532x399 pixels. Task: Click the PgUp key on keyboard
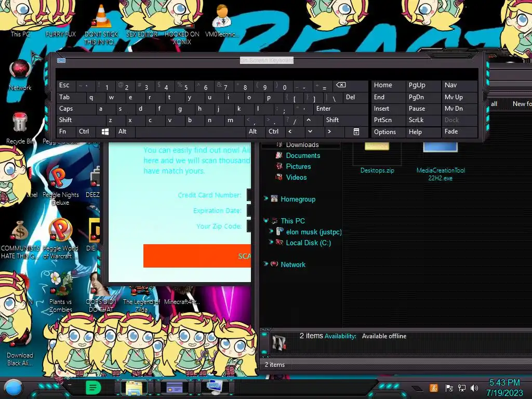(423, 85)
